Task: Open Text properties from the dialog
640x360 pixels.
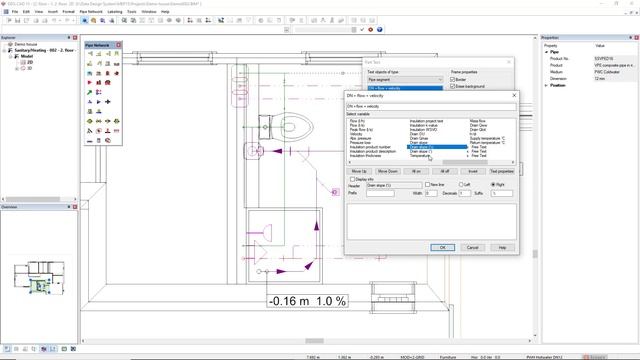Action: (x=502, y=171)
